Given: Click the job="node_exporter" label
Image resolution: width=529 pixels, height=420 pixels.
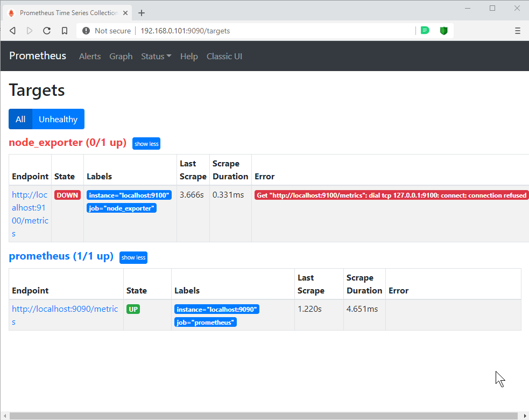Looking at the screenshot, I should point(122,208).
